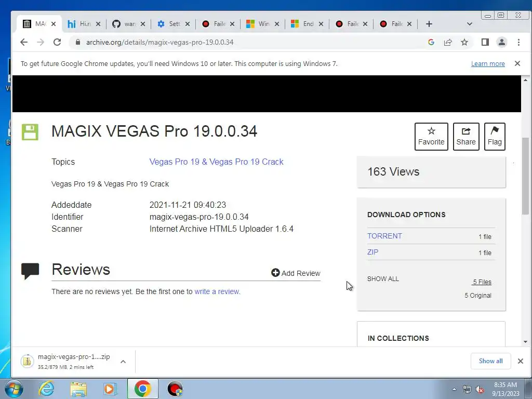Click the Reviews speech bubble icon
Image resolution: width=532 pixels, height=399 pixels.
pos(30,271)
